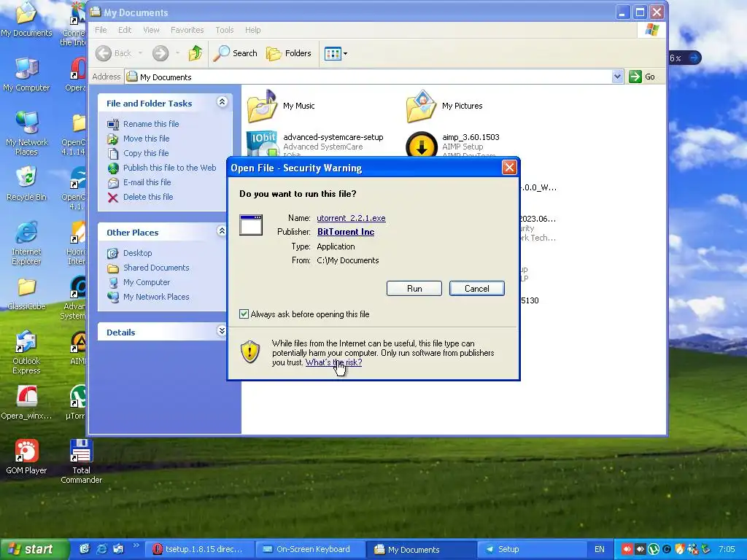Collapse the File and Folder Tasks panel
Viewport: 747px width, 560px height.
[x=222, y=102]
